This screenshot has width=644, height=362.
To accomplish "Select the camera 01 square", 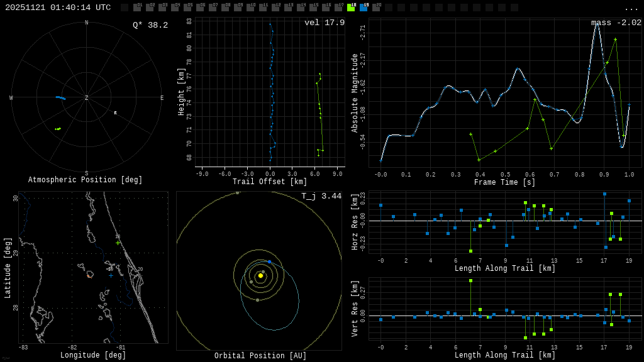I will 137,8.
